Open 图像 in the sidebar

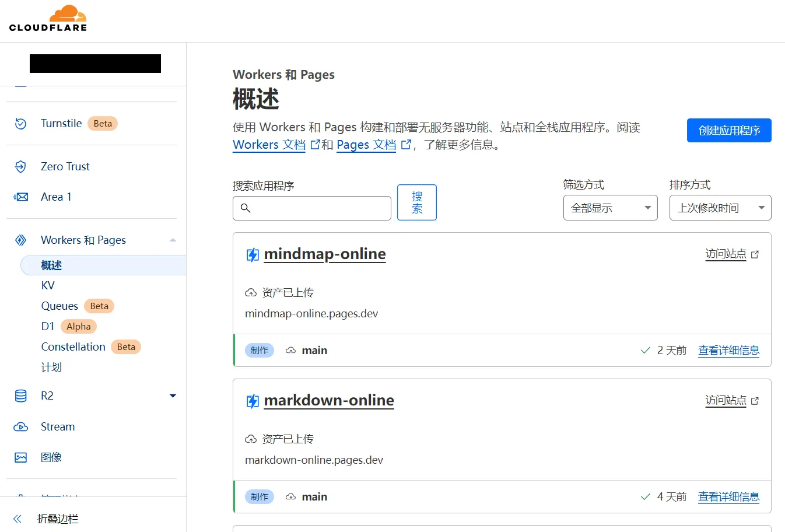[x=51, y=457]
